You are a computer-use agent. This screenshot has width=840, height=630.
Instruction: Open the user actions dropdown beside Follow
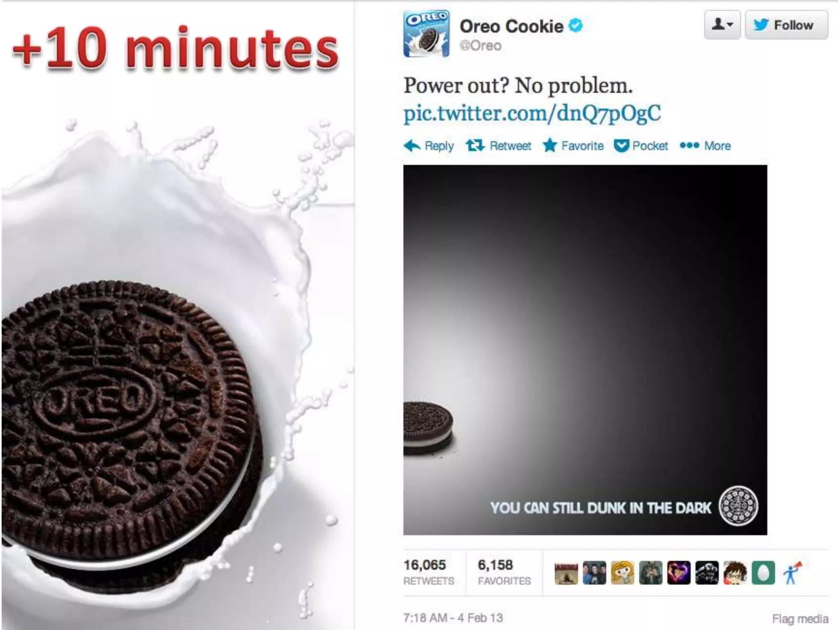(722, 25)
